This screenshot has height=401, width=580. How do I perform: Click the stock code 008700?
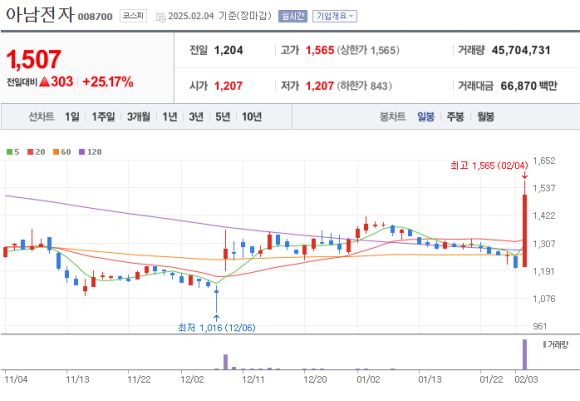[95, 17]
